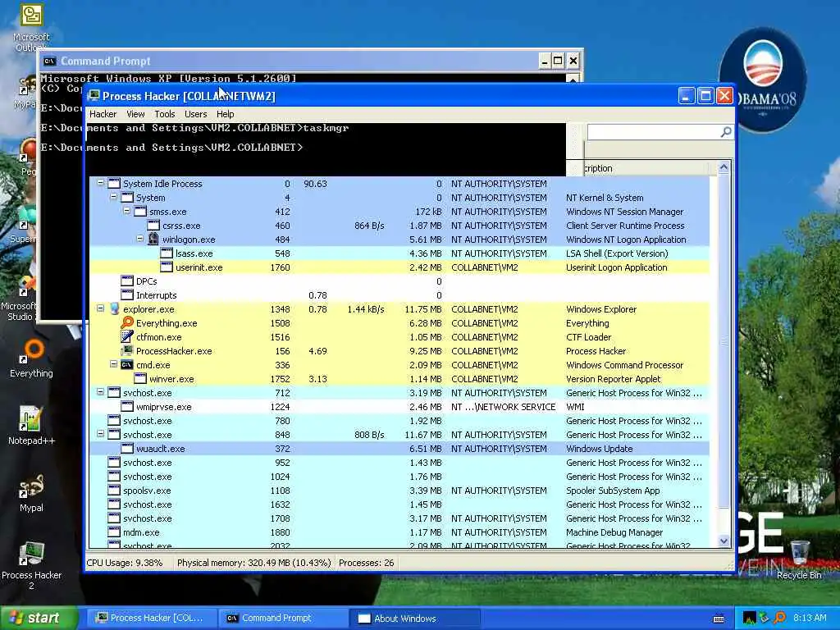Screen dimensions: 840x630
Task: Select the wmiprvse.exe row
Action: [x=399, y=407]
